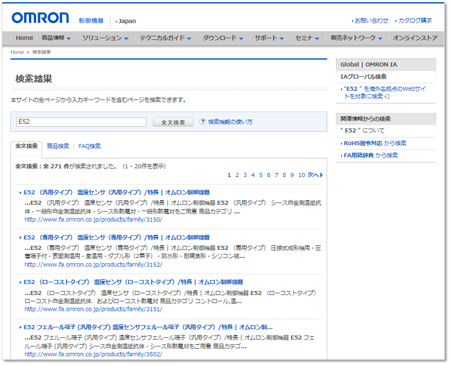Expand the テクニカルガイド dropdown menu
The width and height of the screenshot is (450, 365).
165,38
